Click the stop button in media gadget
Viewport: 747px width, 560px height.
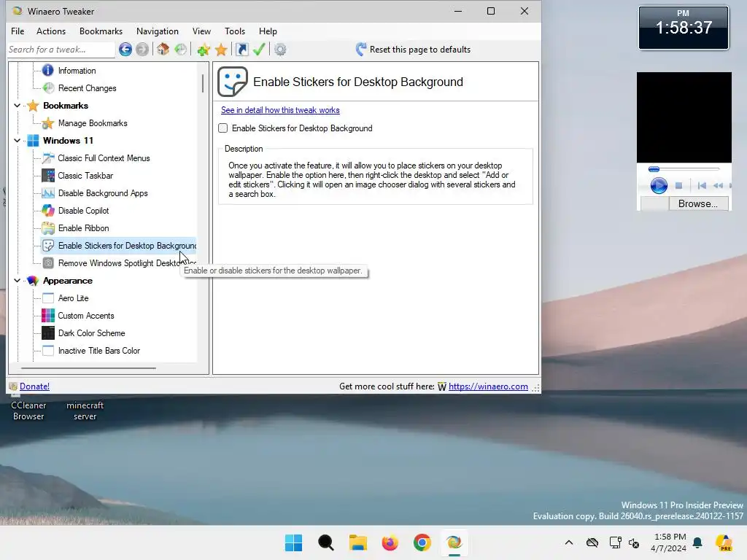tap(679, 185)
